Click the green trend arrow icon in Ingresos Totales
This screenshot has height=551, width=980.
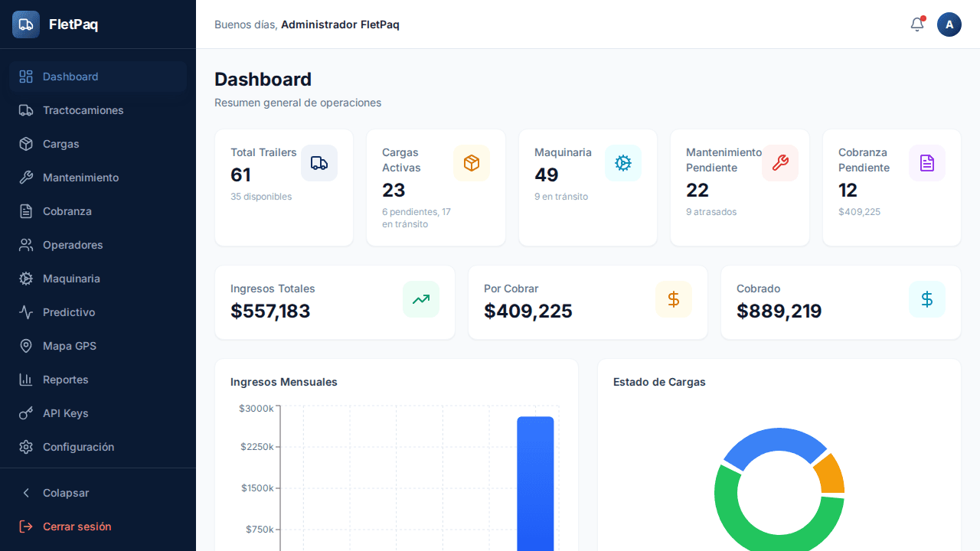click(x=421, y=299)
